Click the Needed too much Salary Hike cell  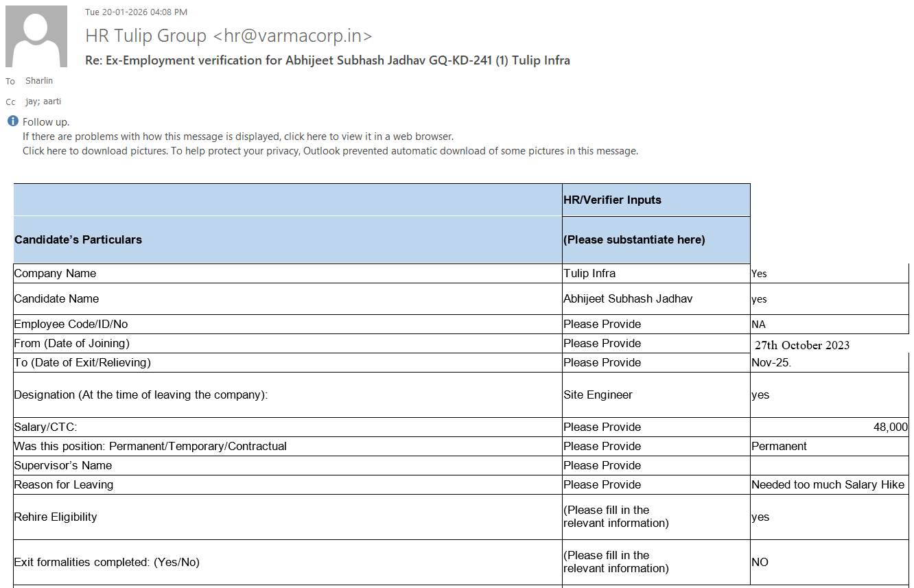828,484
